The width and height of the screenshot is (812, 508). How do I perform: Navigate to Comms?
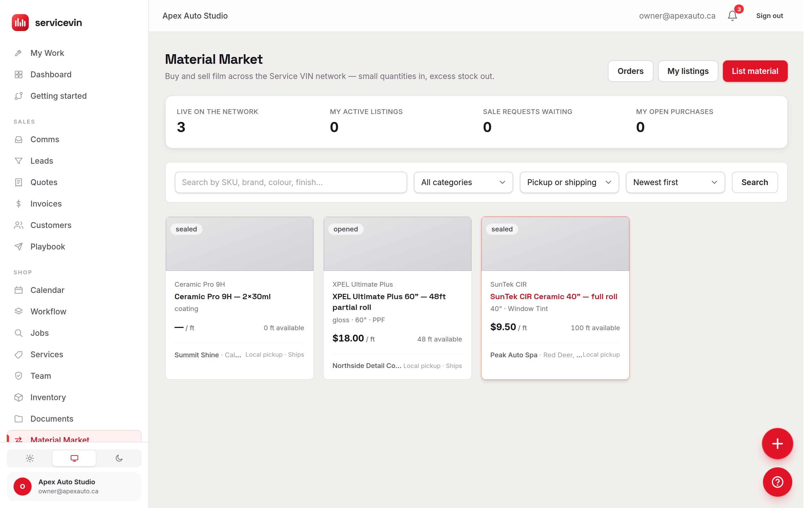click(x=74, y=139)
